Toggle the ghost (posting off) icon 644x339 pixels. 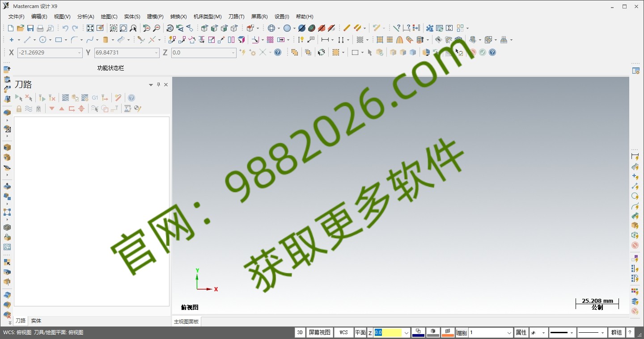pyautogui.click(x=38, y=109)
